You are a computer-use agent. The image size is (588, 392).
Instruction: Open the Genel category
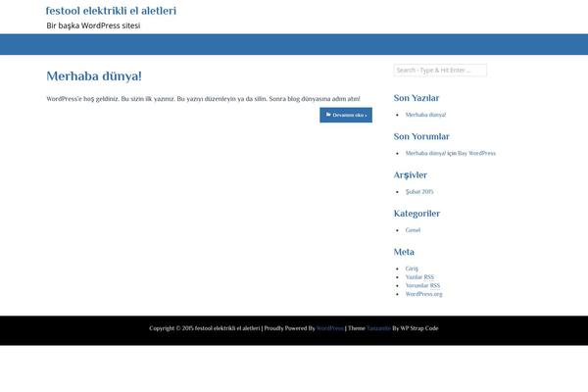click(x=413, y=230)
